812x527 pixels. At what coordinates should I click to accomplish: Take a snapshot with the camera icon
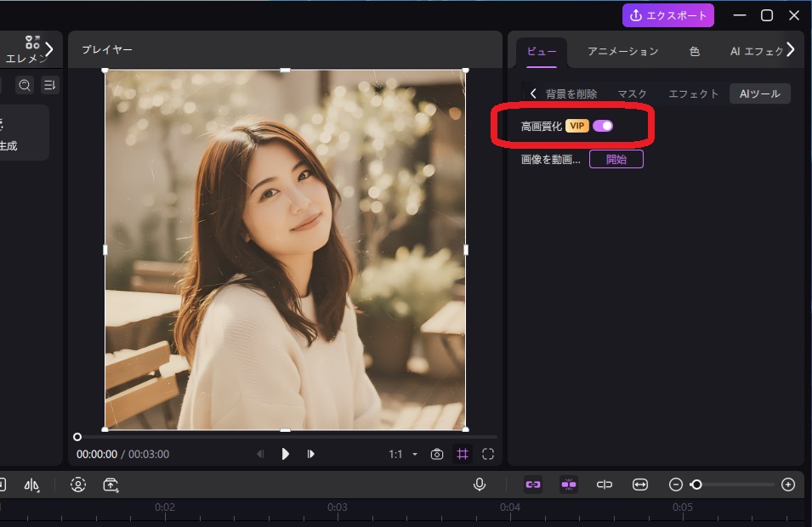[436, 454]
